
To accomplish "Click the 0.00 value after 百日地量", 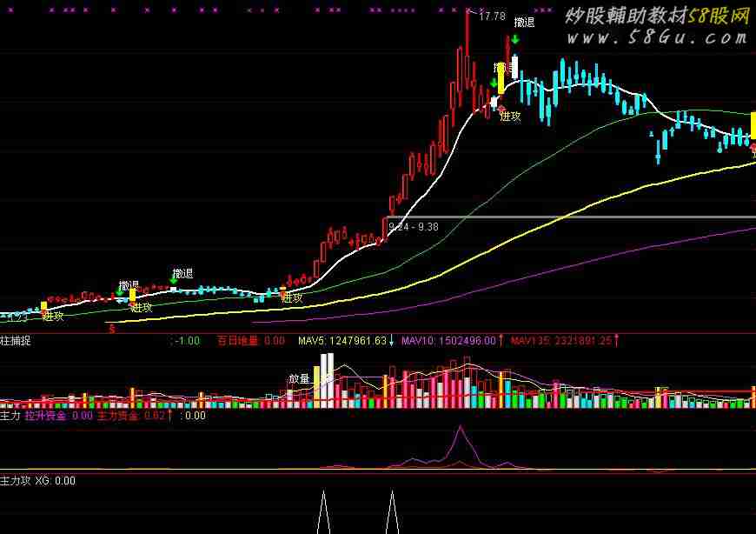I will pos(275,341).
